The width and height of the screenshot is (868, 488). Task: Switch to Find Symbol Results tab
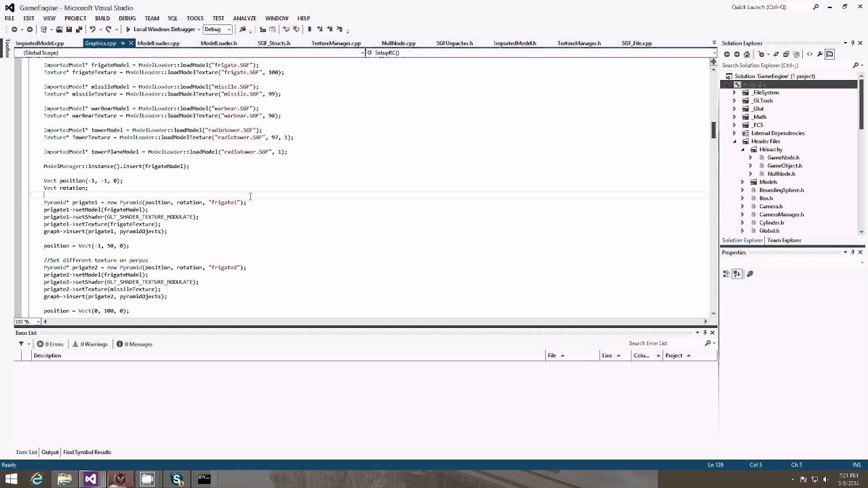point(87,452)
